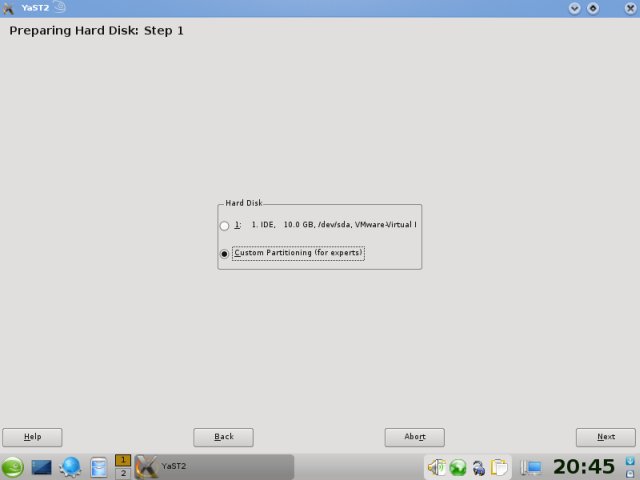This screenshot has height=480, width=640.
Task: Click the 20:45 panel clock
Action: [584, 467]
